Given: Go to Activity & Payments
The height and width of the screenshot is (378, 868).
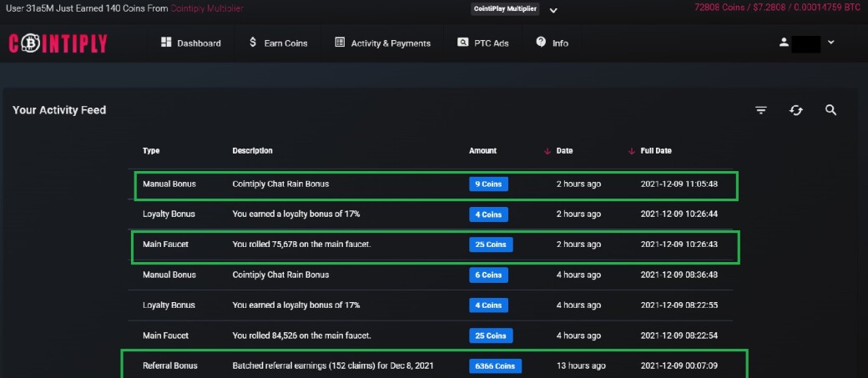Looking at the screenshot, I should [382, 43].
